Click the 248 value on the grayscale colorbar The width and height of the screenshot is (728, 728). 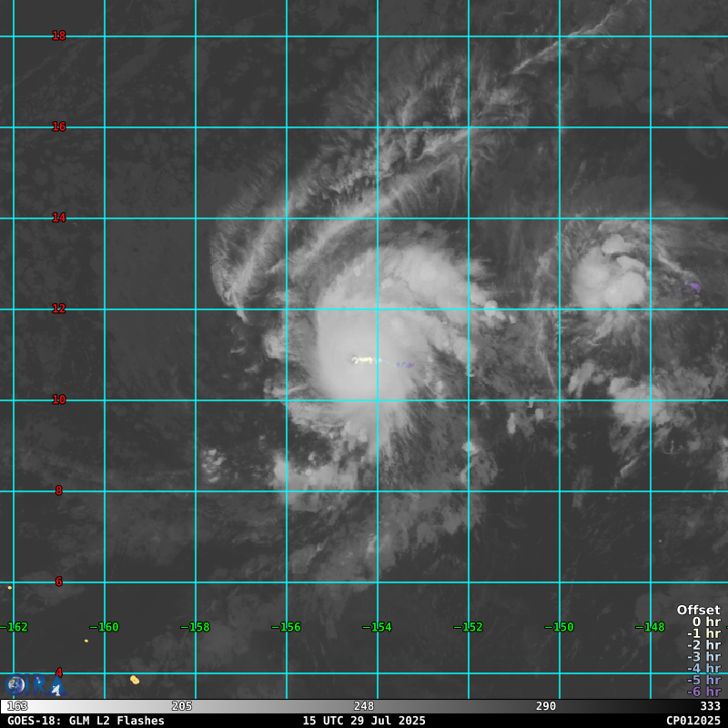[x=364, y=706]
